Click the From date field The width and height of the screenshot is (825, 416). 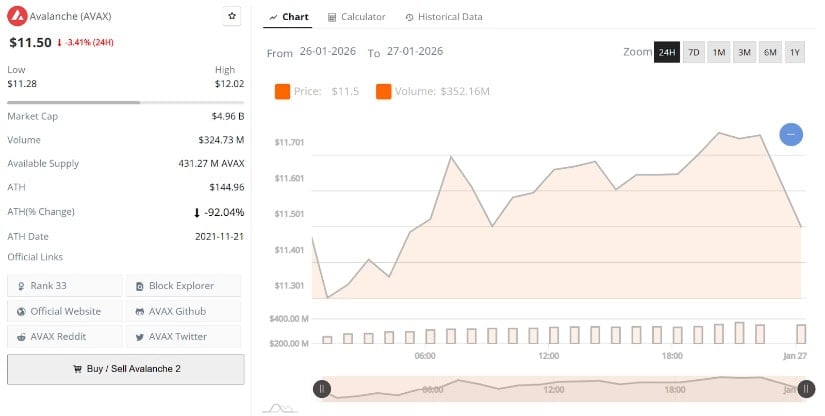pos(328,52)
